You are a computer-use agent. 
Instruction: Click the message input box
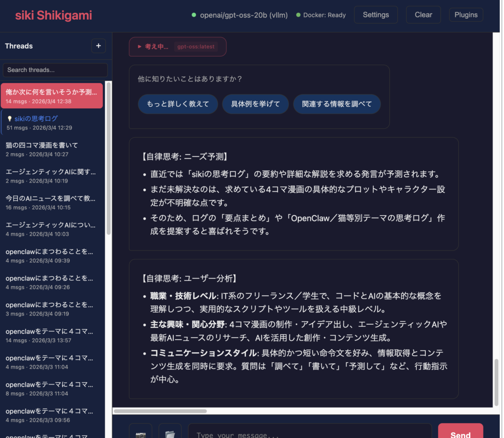(310, 433)
